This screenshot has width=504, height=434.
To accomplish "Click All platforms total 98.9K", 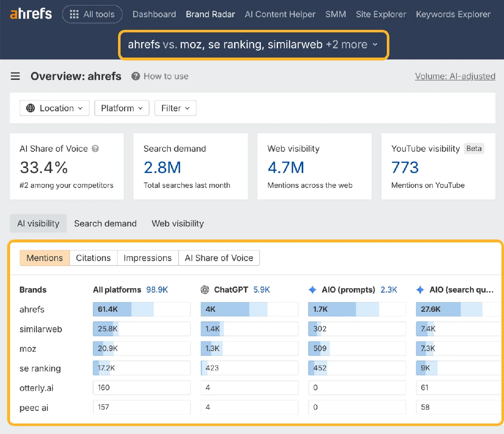I will pos(157,289).
